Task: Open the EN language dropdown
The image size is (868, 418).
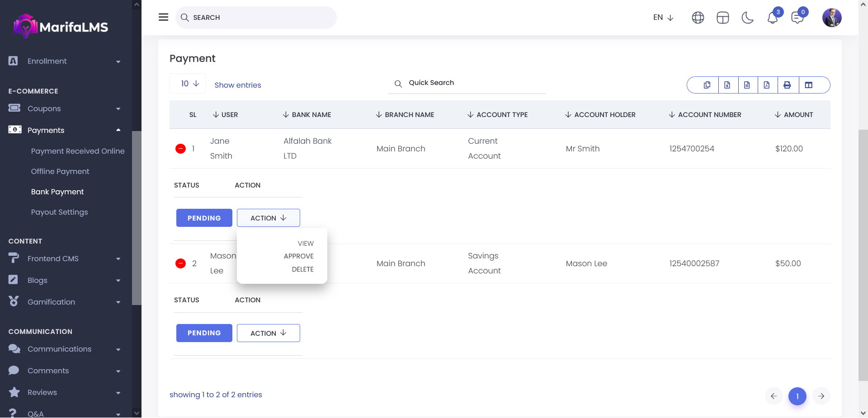Action: click(x=663, y=18)
